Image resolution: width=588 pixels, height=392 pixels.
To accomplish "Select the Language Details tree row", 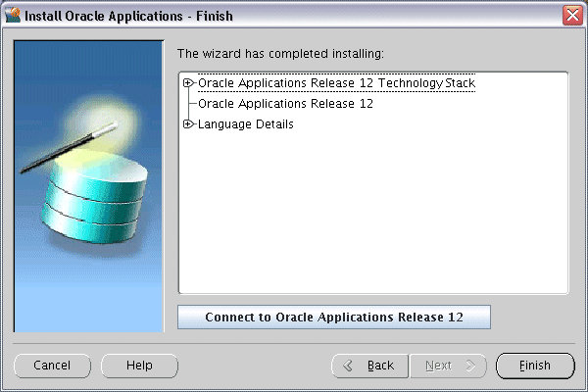I will tap(246, 124).
